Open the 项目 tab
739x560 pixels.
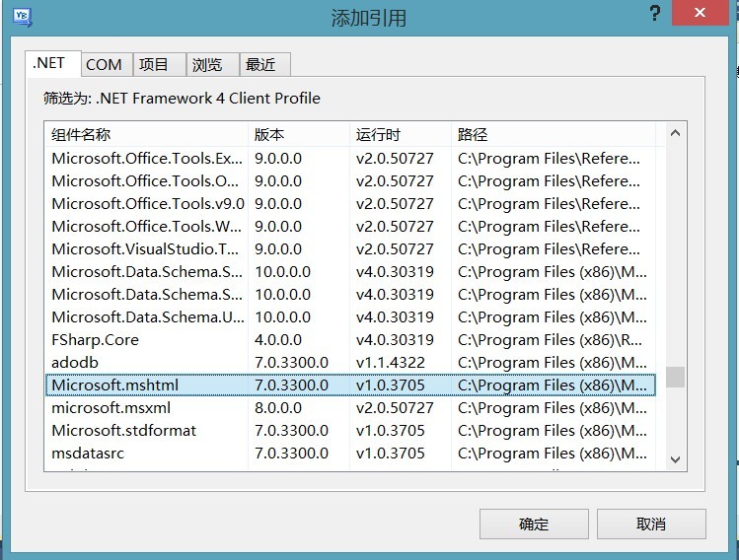[x=159, y=64]
